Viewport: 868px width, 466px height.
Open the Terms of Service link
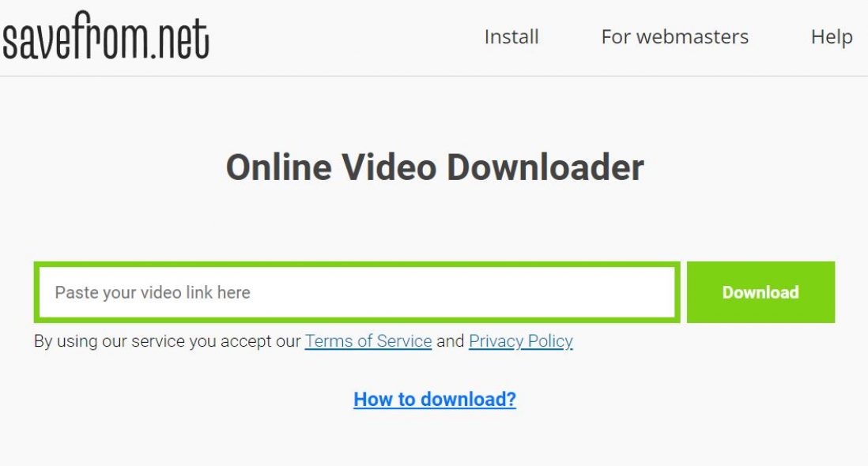(x=368, y=341)
